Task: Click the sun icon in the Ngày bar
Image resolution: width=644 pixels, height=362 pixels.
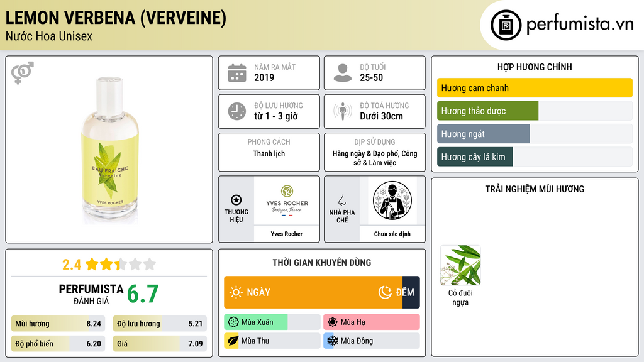Action: click(236, 292)
